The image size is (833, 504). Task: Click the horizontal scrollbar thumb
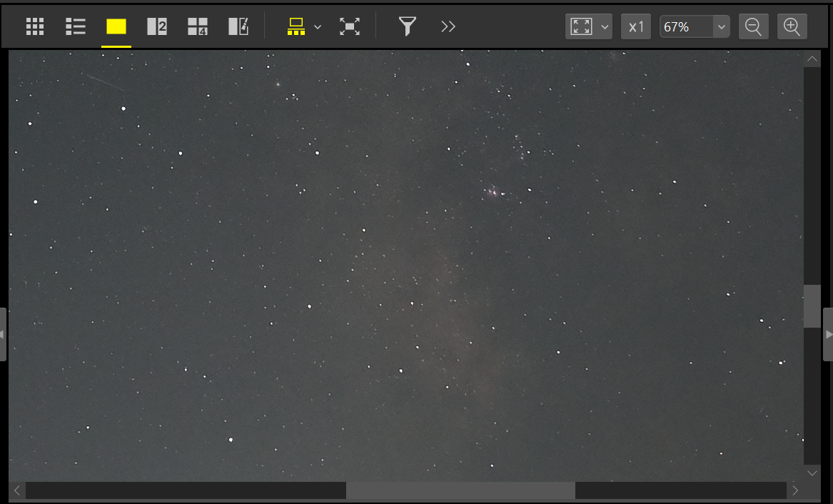pyautogui.click(x=460, y=490)
